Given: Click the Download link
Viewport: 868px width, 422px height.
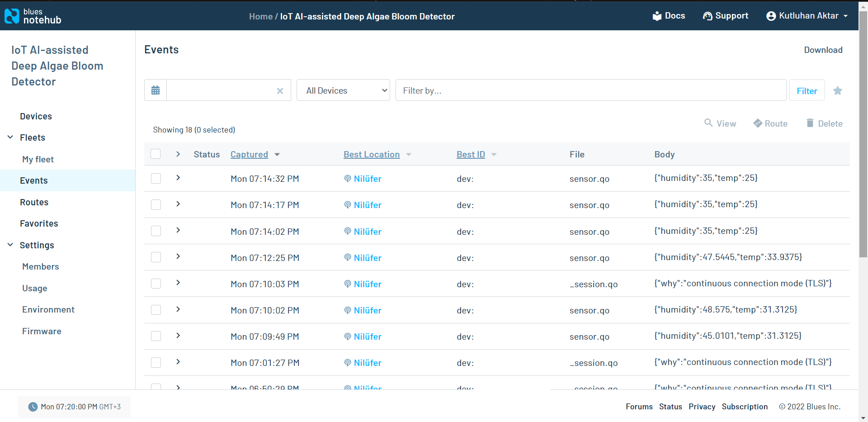Looking at the screenshot, I should (823, 50).
